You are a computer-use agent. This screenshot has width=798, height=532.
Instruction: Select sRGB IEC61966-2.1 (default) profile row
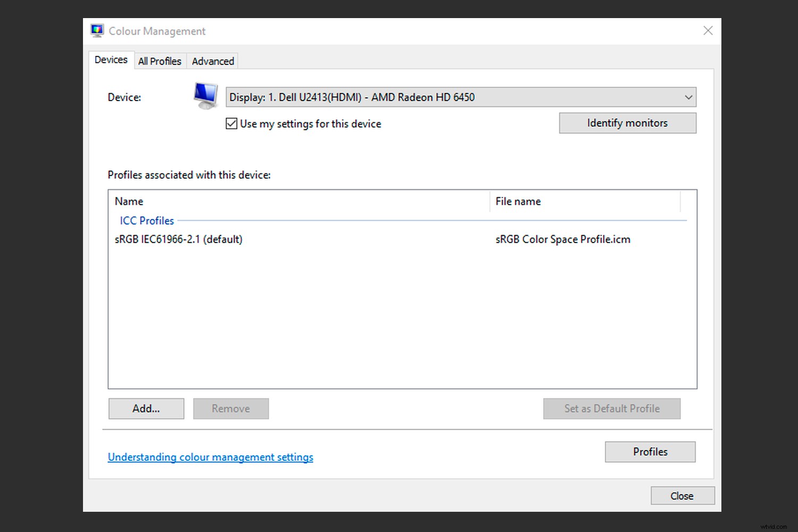click(179, 239)
